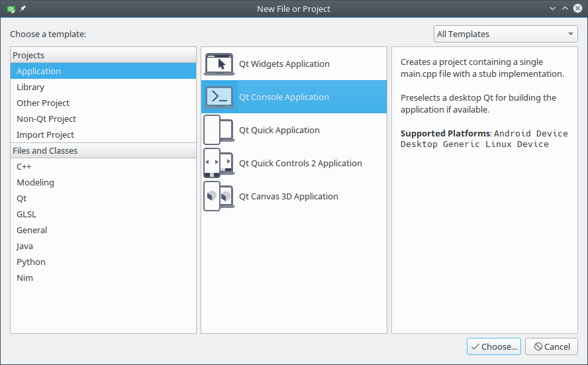Viewport: 588px width, 365px height.
Task: Click the Qt Console Application terminal icon
Action: pyautogui.click(x=219, y=97)
